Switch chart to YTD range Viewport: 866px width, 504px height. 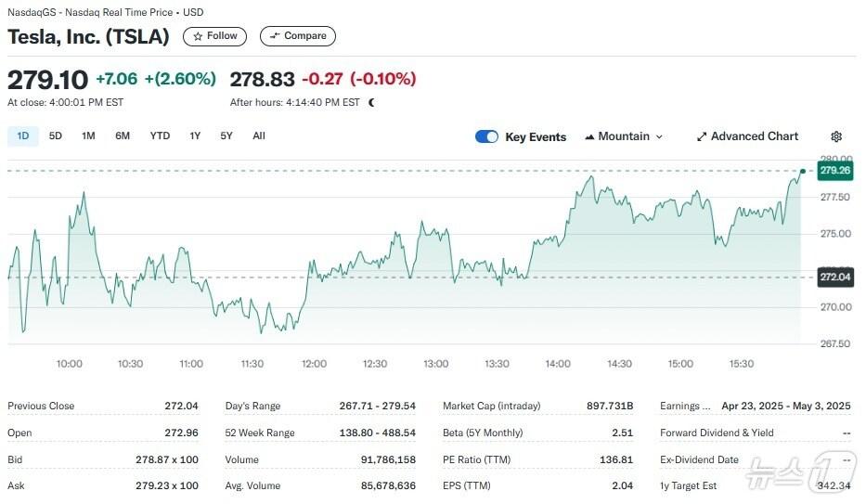point(160,136)
